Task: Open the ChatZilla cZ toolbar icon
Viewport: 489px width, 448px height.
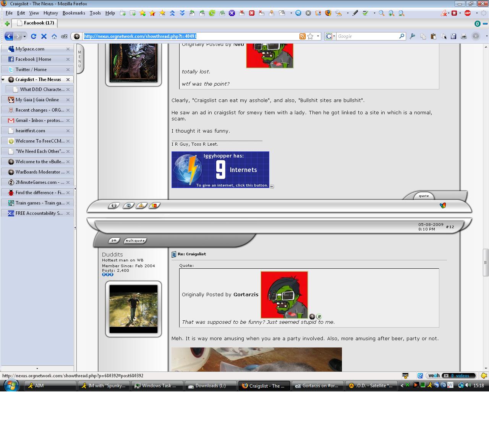Action: (65, 36)
